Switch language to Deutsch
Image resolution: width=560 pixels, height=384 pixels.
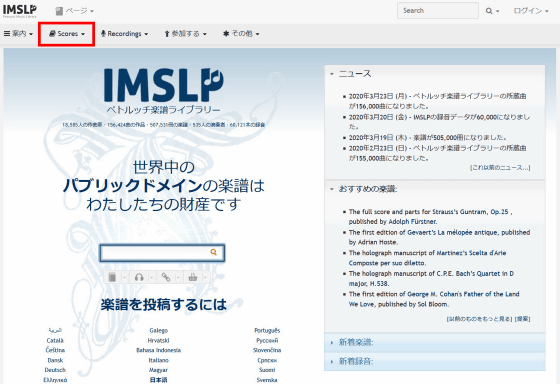click(55, 370)
